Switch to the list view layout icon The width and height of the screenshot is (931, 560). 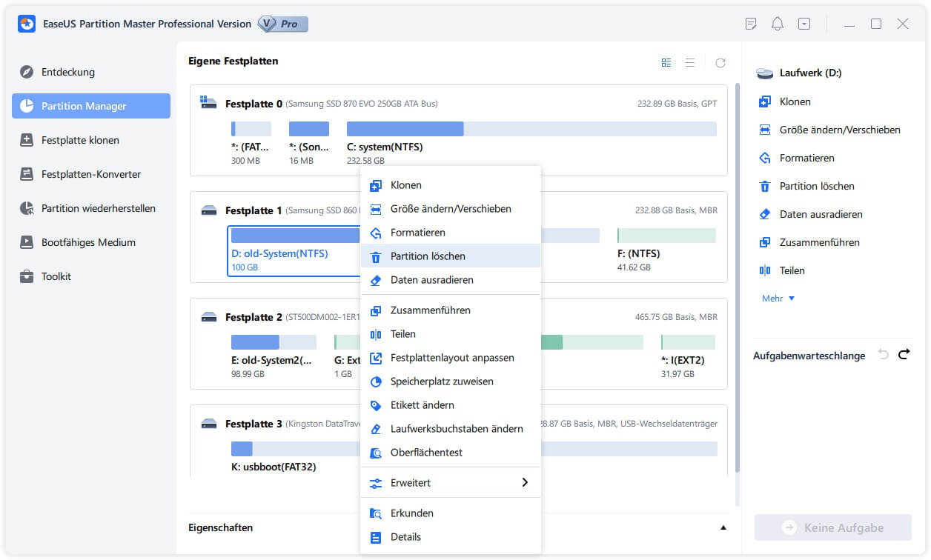[x=690, y=63]
